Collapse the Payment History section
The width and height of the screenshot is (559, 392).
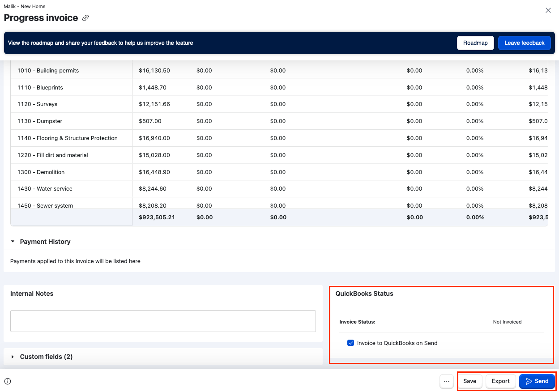[x=13, y=242]
